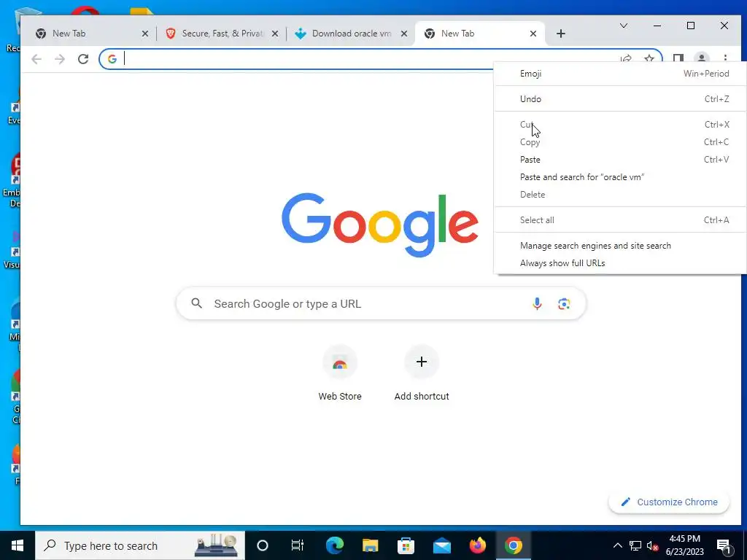Open the Mail app from taskbar
This screenshot has height=560, width=747.
(441, 545)
